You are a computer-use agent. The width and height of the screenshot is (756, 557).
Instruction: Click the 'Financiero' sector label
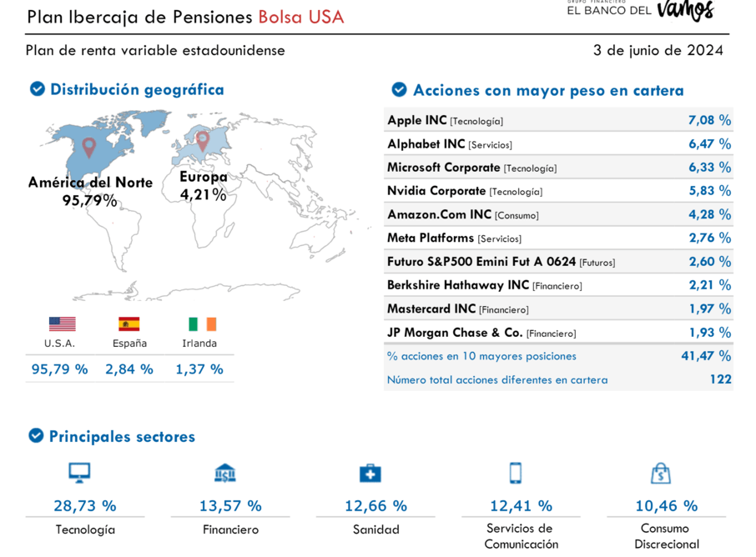pyautogui.click(x=230, y=529)
